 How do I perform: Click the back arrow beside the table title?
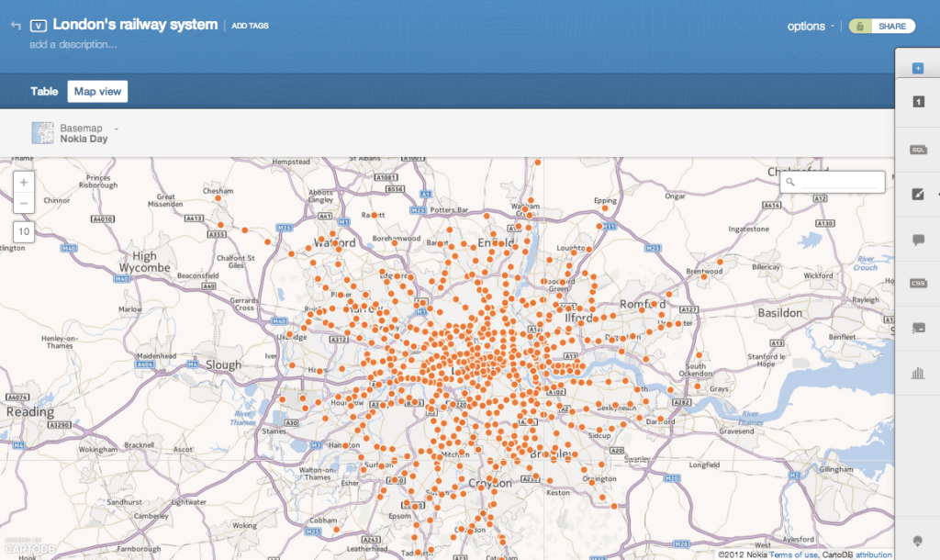click(15, 26)
